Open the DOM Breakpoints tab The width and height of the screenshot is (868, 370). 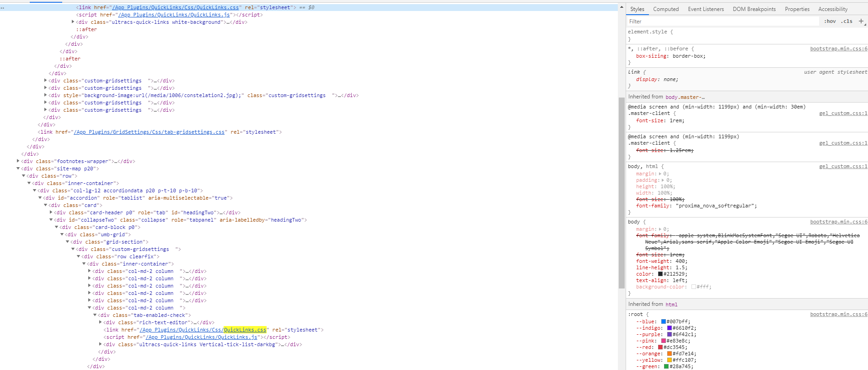click(754, 9)
